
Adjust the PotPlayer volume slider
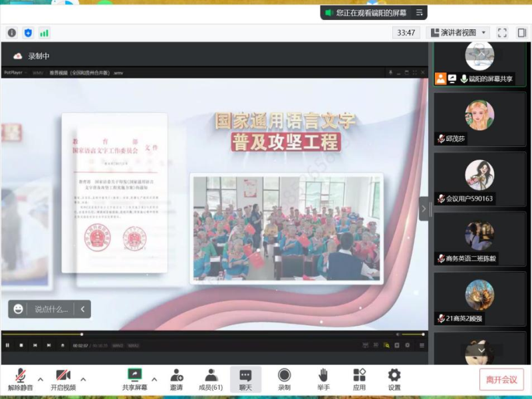(x=412, y=334)
